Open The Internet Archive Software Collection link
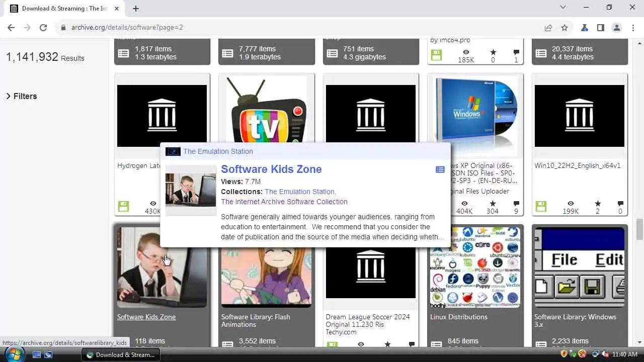 point(284,202)
